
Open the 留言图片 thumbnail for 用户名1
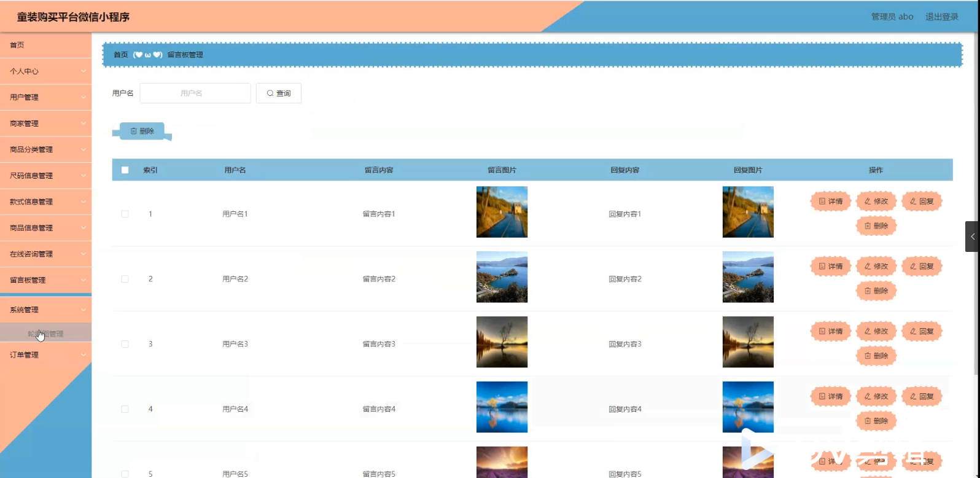(x=502, y=212)
